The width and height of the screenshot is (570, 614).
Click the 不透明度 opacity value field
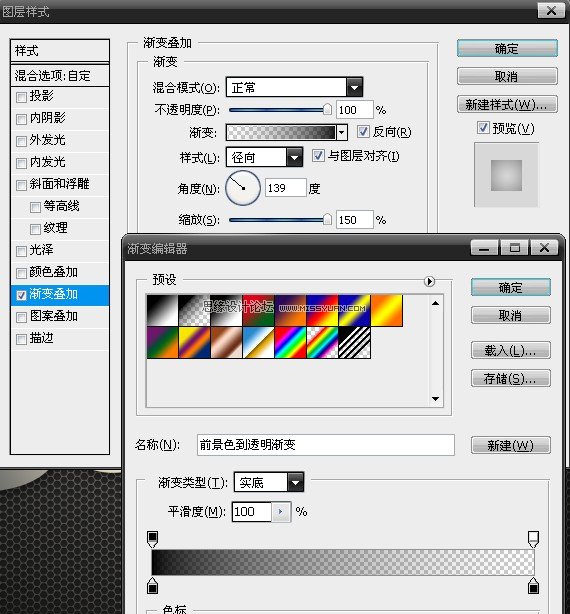[355, 110]
